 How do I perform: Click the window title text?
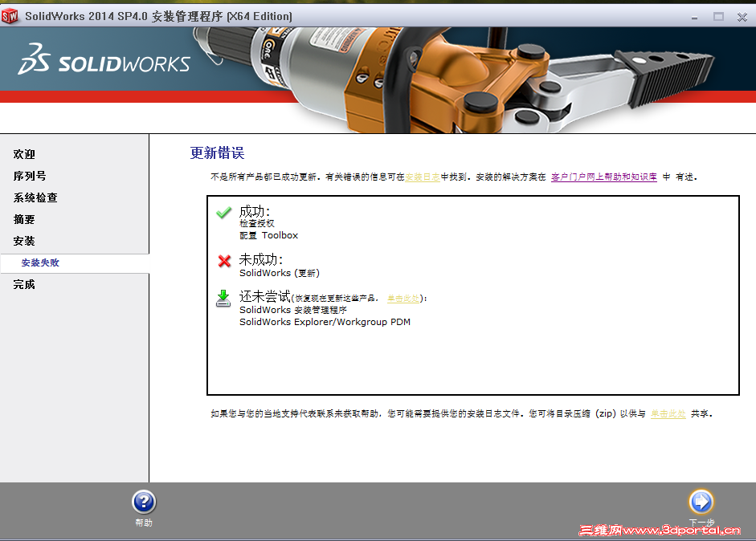coord(158,16)
